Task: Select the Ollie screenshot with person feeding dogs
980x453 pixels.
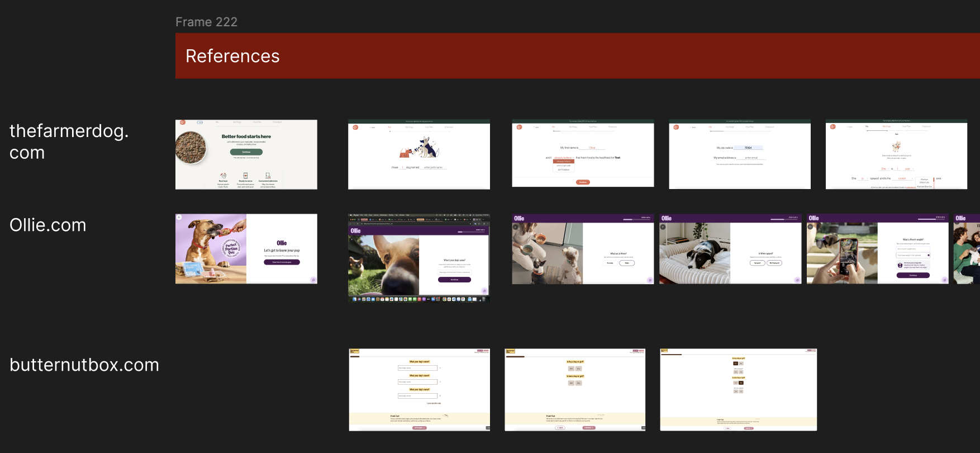Action: [x=583, y=249]
